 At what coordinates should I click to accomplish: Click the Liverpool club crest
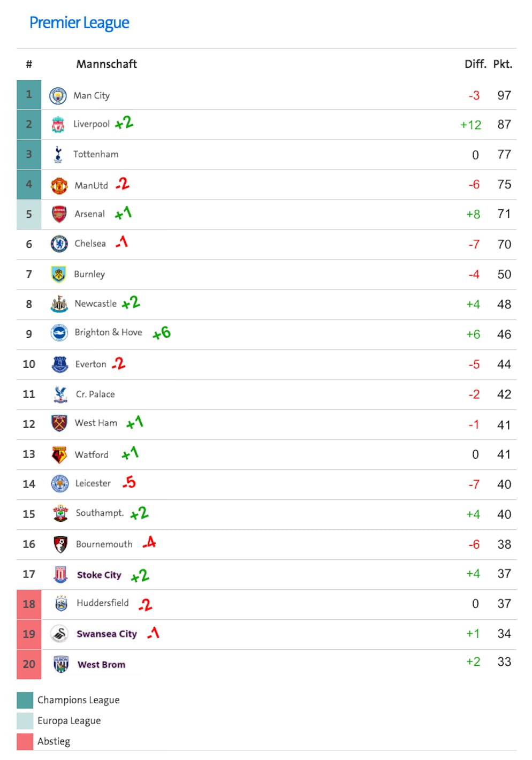[x=58, y=125]
